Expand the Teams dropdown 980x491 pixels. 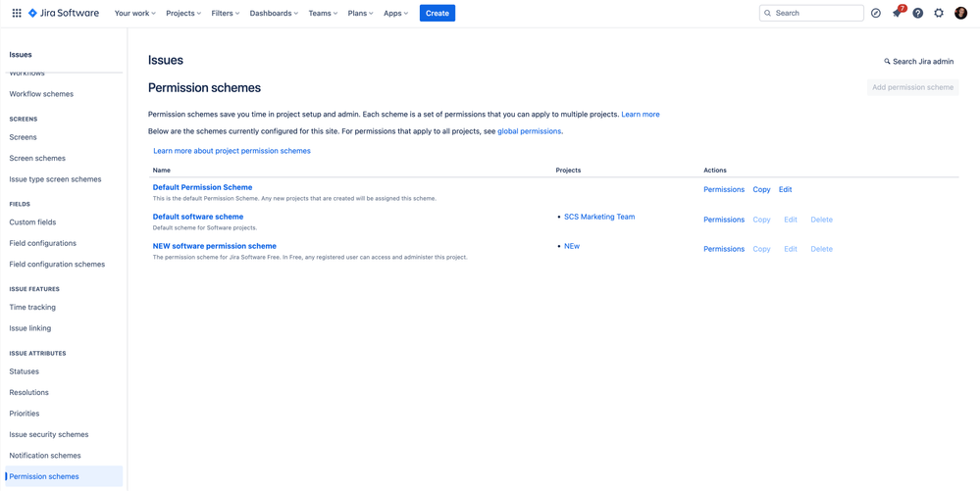coord(323,13)
